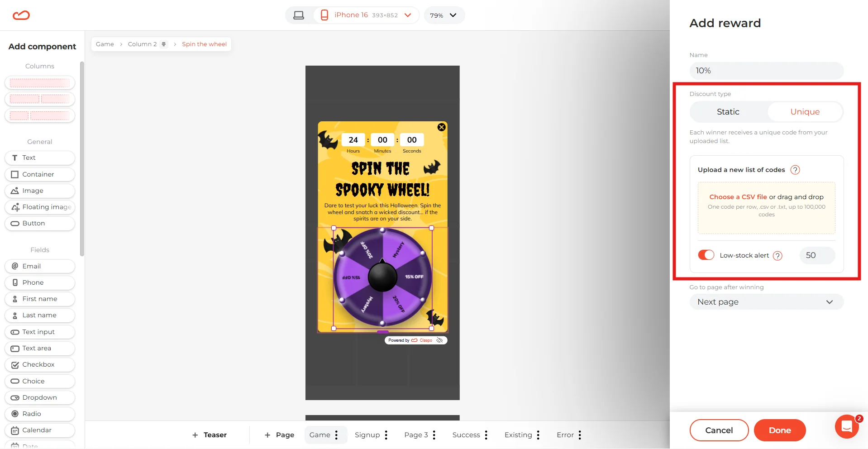Open Game page options menu dots
868x449 pixels.
click(x=336, y=435)
